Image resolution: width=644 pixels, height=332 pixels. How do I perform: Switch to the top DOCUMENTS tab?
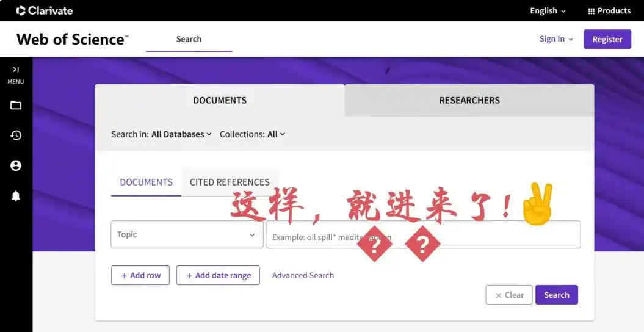[220, 100]
